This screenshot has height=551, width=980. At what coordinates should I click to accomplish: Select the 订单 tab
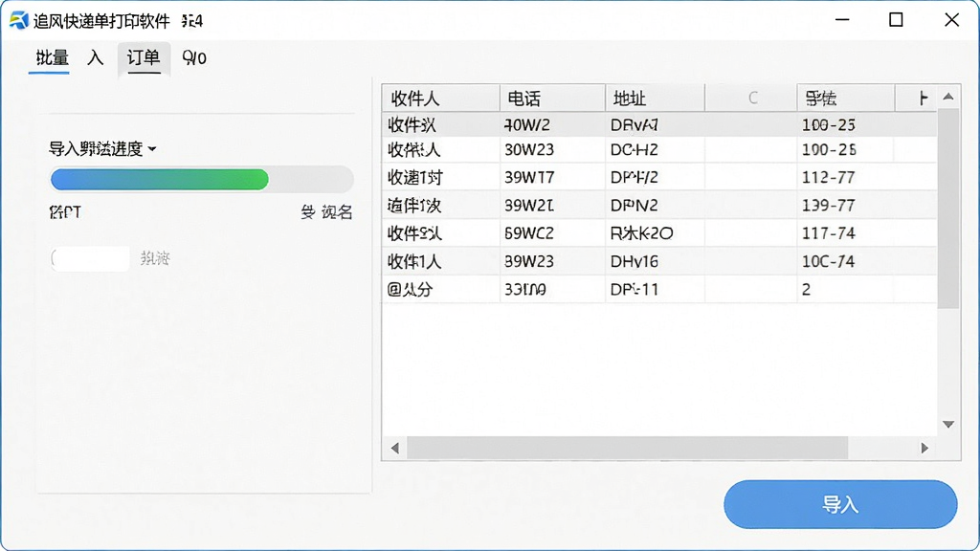click(144, 58)
